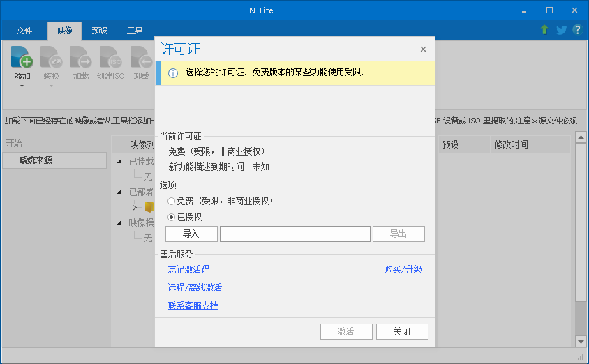Image resolution: width=589 pixels, height=364 pixels.
Task: Collapse the 映像操 tree node
Action: (119, 223)
